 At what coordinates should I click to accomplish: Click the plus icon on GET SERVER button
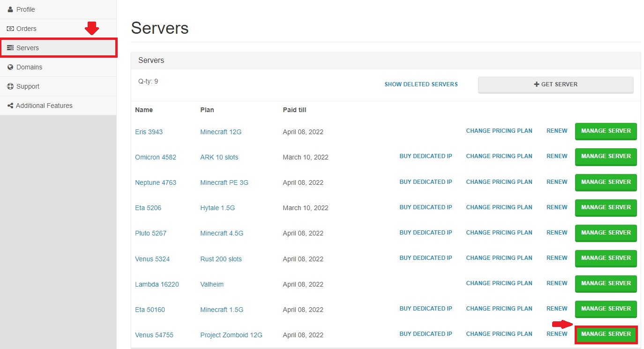(x=536, y=84)
